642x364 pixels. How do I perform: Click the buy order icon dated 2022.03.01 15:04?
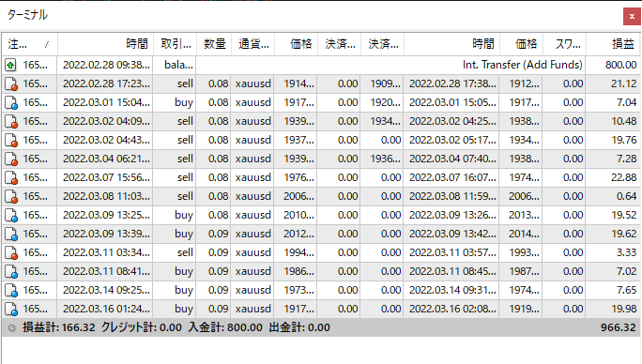point(11,102)
